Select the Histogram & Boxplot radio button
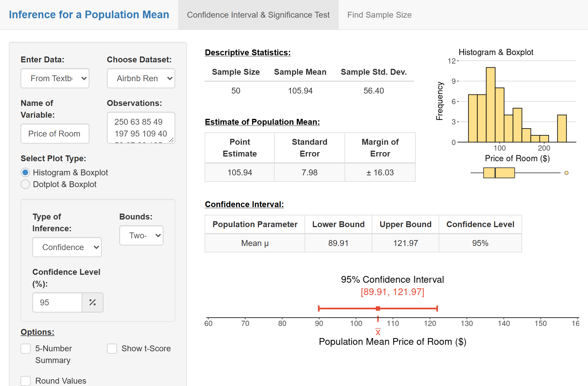Screen dimensions: 588x386 pos(25,172)
